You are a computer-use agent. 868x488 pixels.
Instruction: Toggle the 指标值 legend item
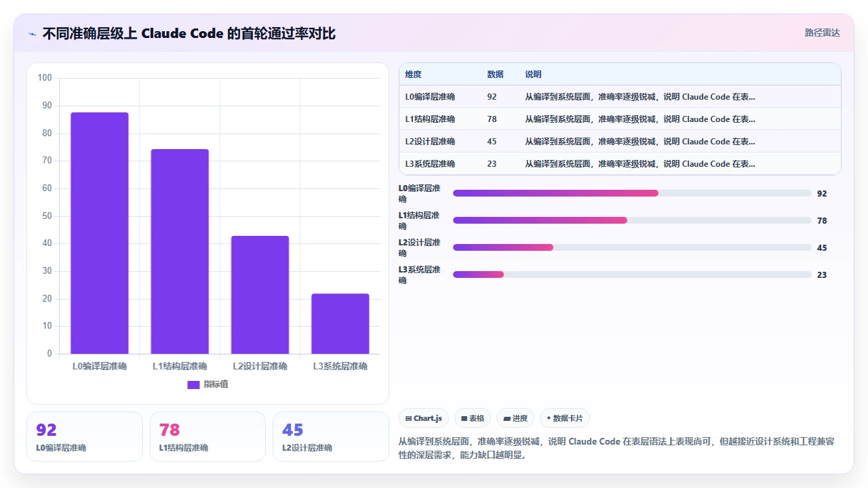[208, 384]
